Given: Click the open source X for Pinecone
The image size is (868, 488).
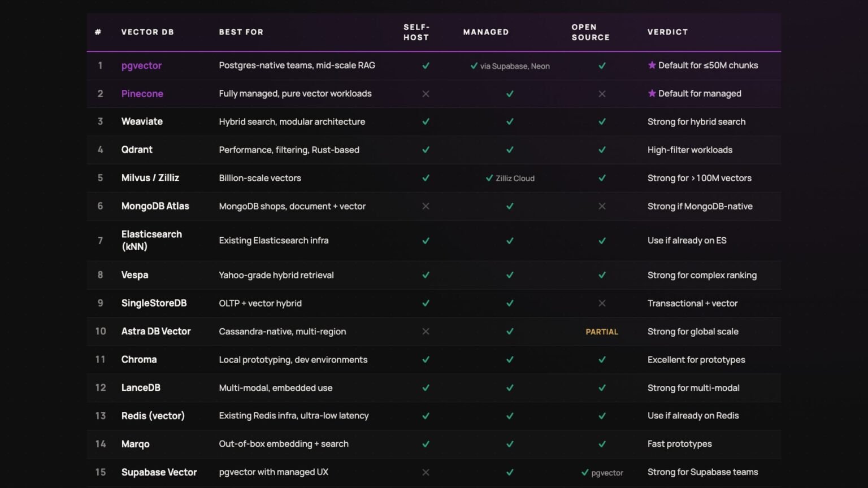Looking at the screenshot, I should pyautogui.click(x=602, y=94).
